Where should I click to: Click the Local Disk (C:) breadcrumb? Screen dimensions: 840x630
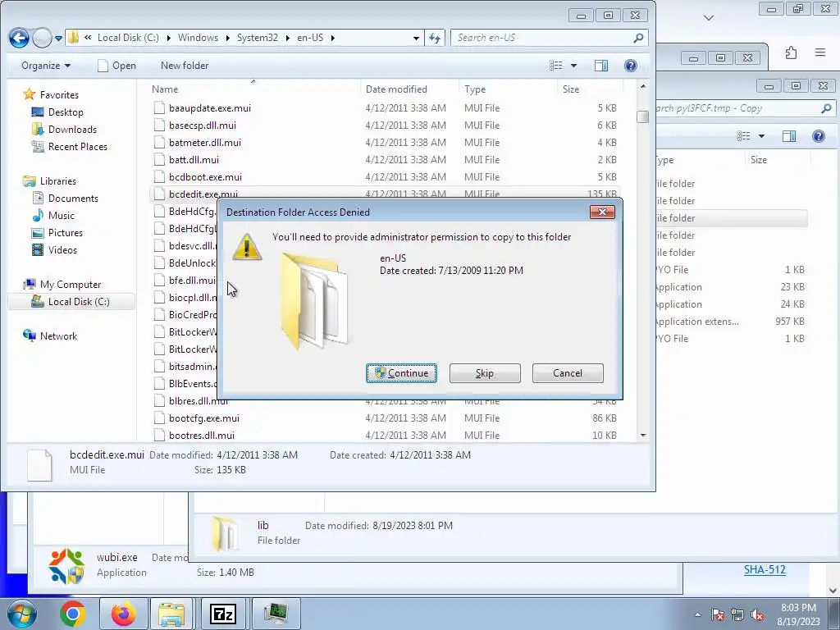128,38
